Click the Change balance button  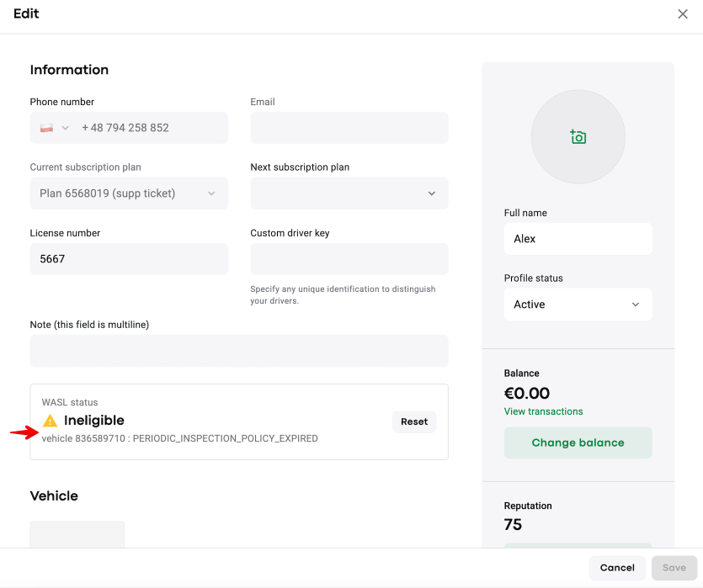coord(578,442)
